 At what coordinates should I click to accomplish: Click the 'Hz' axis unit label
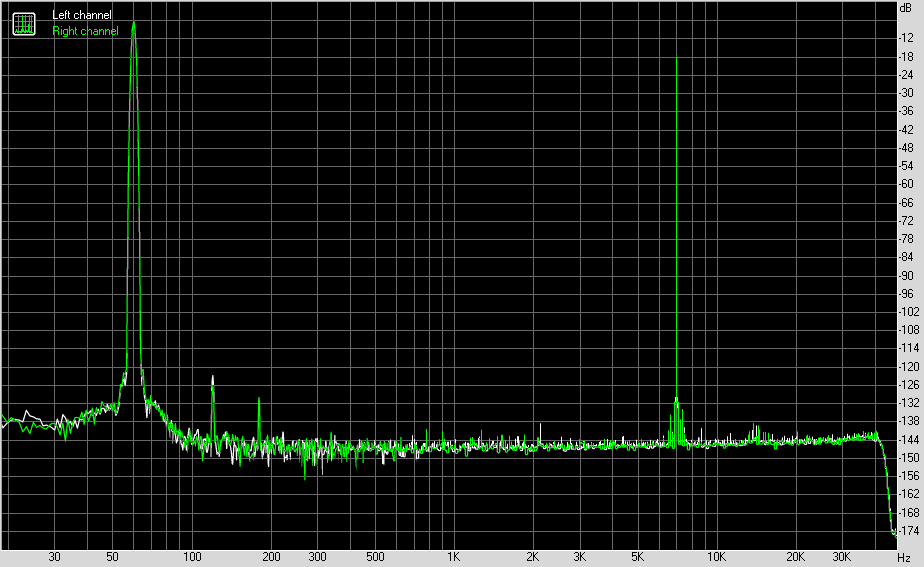[904, 557]
